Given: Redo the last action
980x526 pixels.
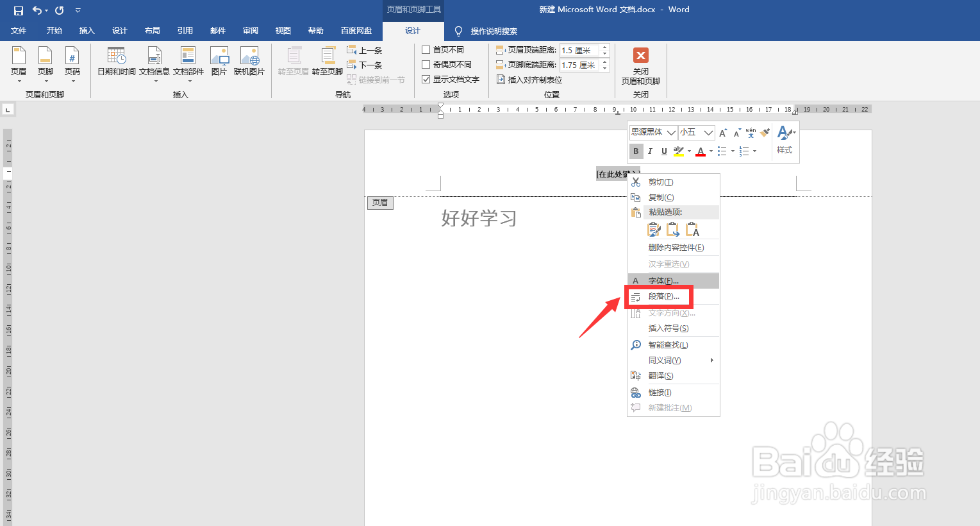Looking at the screenshot, I should pyautogui.click(x=59, y=10).
